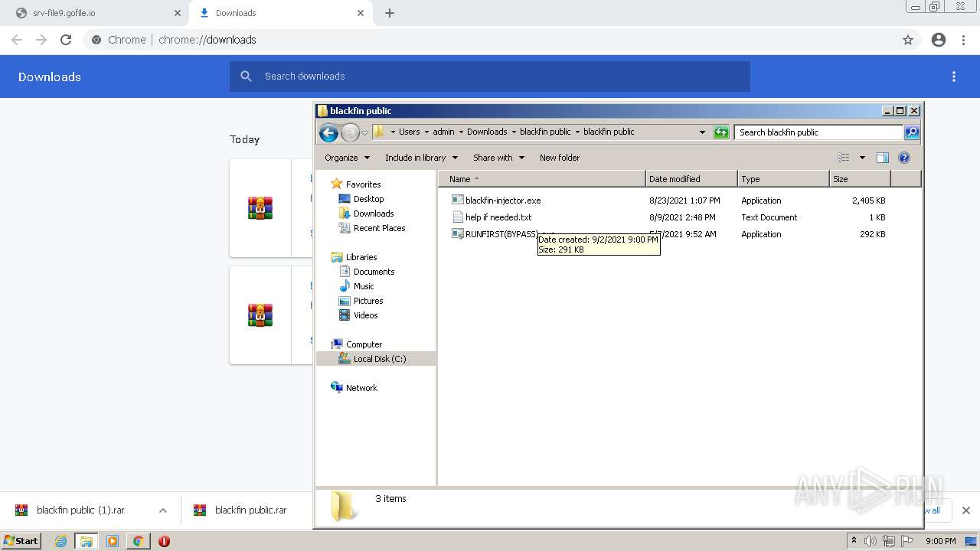Viewport: 980px width, 551px height.
Task: Click Chrome back arrow
Action: (17, 40)
